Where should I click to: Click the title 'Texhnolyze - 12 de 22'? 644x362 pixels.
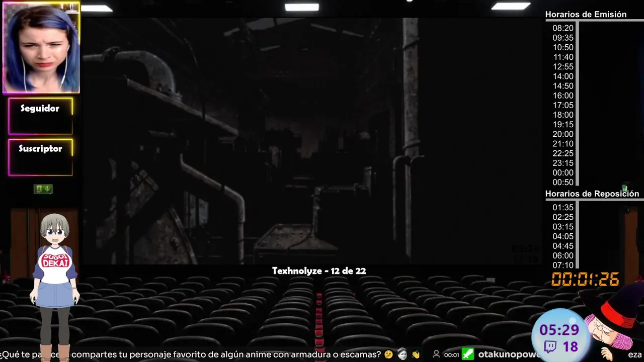319,271
